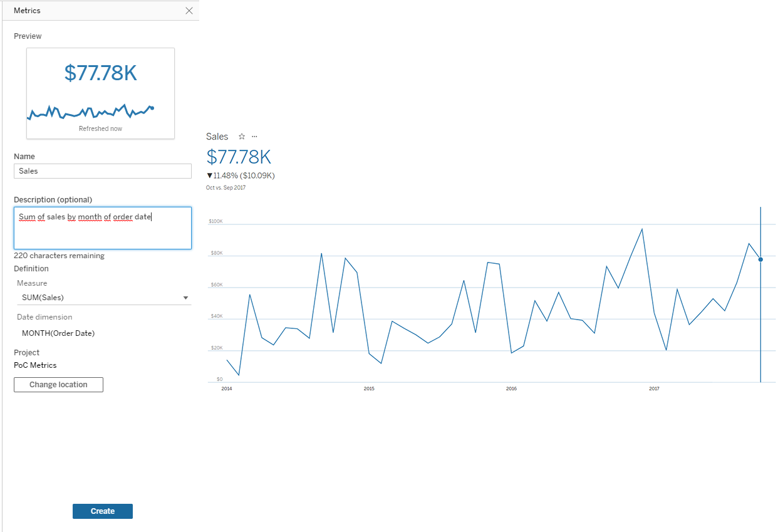Click the Change location button
778x532 pixels.
[x=58, y=385]
